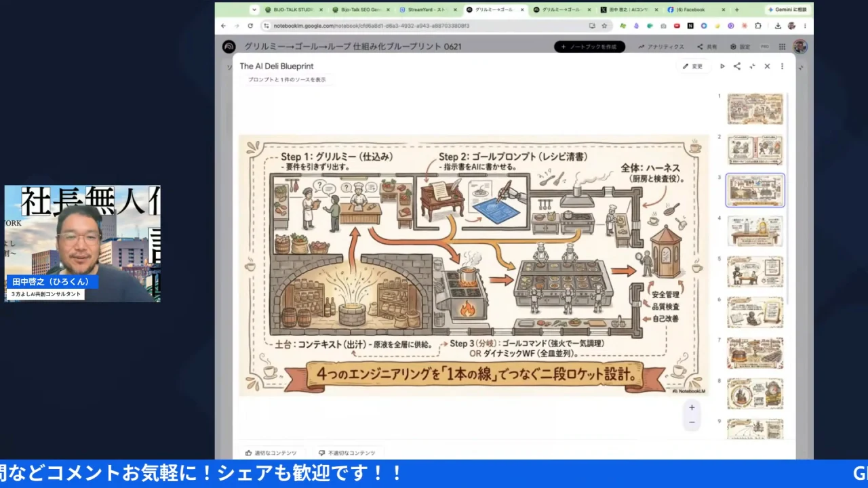Screen dimensions: 868x488
Task: Click the browser forward arrow
Action: coord(236,26)
